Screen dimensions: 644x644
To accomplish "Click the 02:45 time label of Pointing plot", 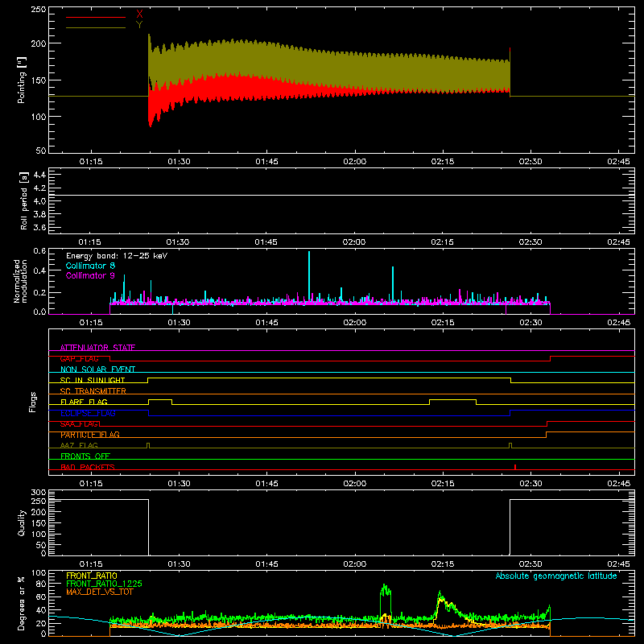I will 618,162.
